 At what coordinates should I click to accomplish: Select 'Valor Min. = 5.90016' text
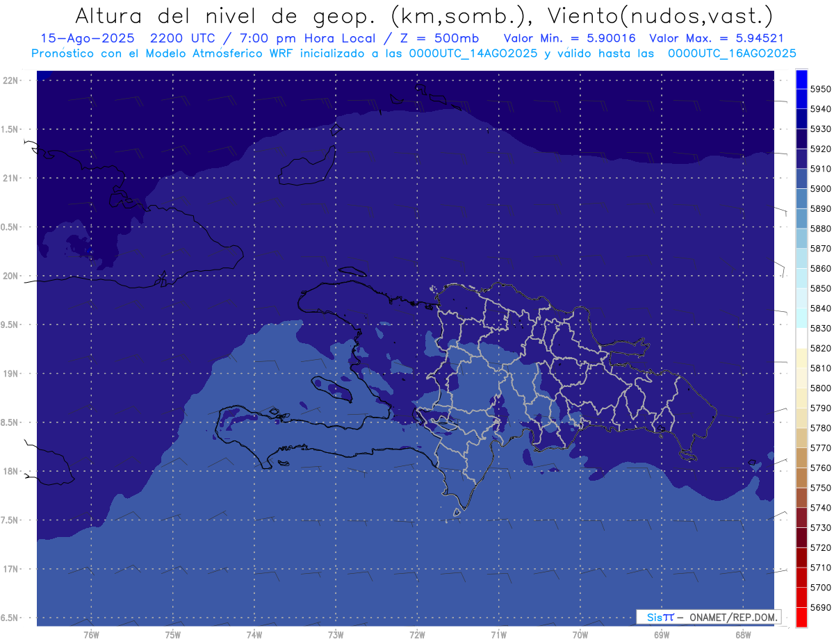[569, 38]
